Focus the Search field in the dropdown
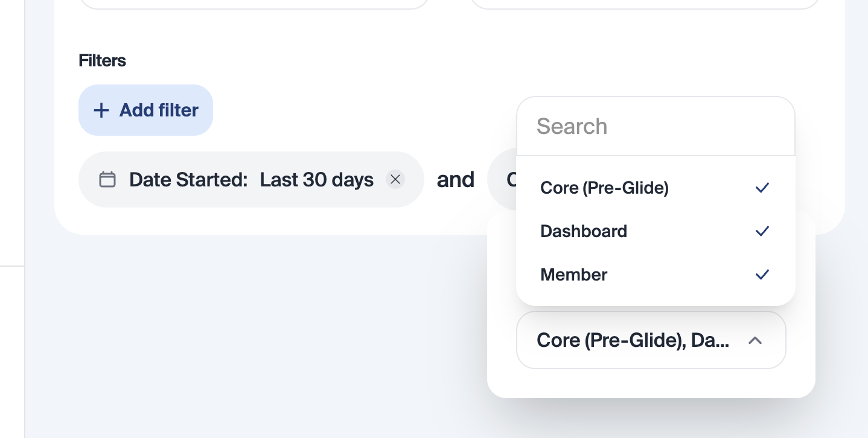 point(655,127)
